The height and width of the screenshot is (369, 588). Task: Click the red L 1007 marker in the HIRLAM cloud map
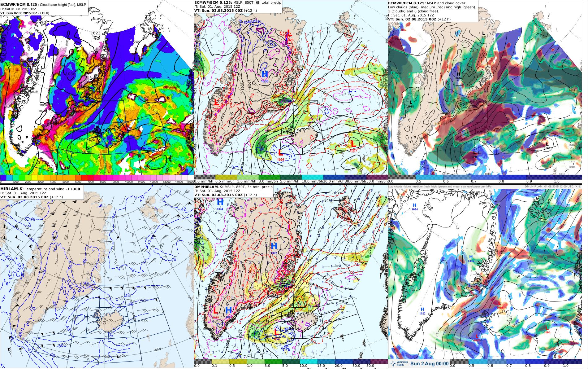point(477,337)
